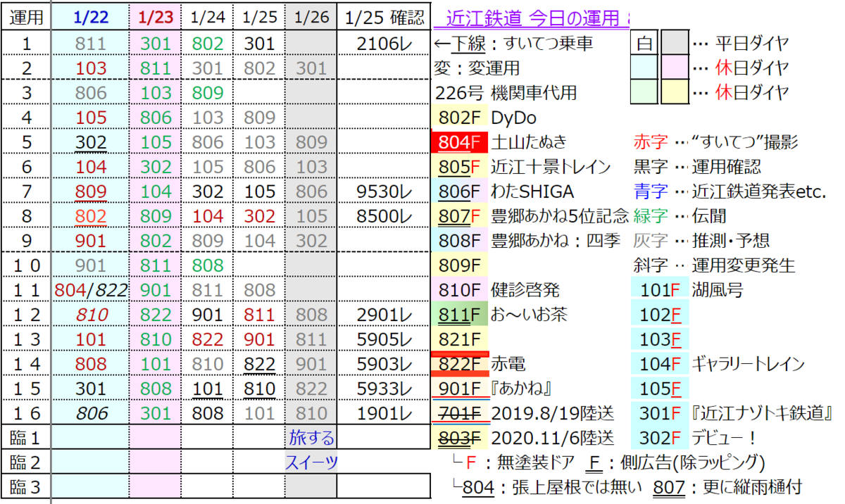Screen dimensions: 845x504
Task: Select the 821F legend cell
Action: tap(459, 339)
